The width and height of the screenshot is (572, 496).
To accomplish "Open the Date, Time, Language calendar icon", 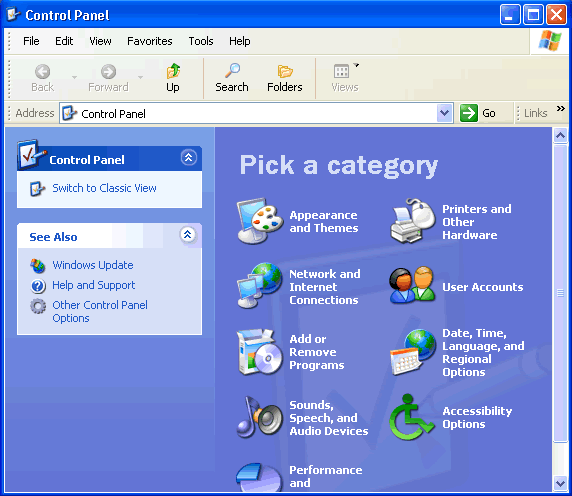I will pos(413,352).
